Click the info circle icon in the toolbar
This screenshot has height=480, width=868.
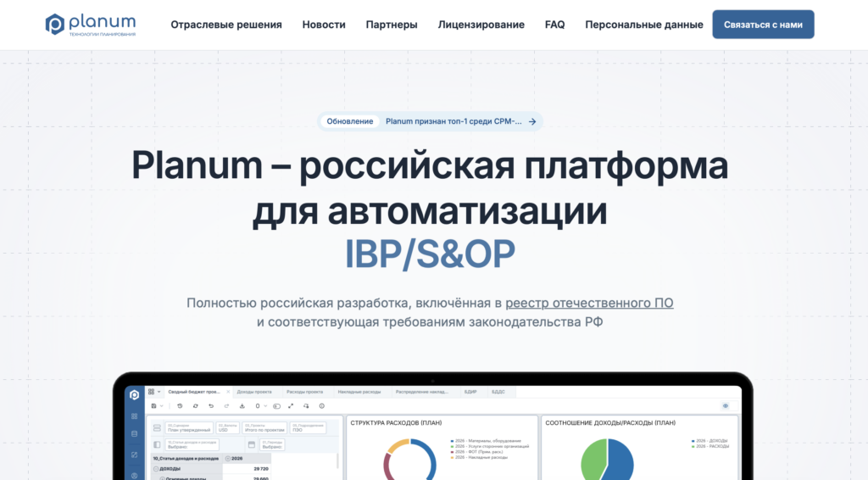click(x=321, y=406)
